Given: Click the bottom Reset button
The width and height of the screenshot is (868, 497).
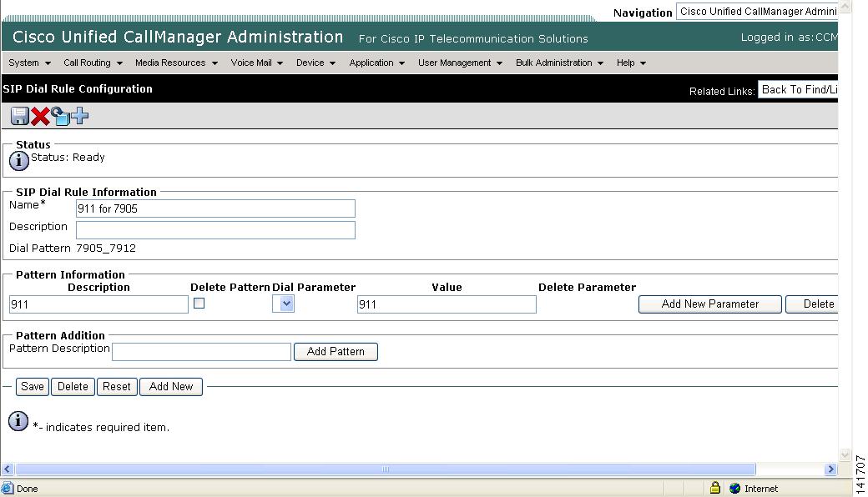Looking at the screenshot, I should pyautogui.click(x=116, y=386).
